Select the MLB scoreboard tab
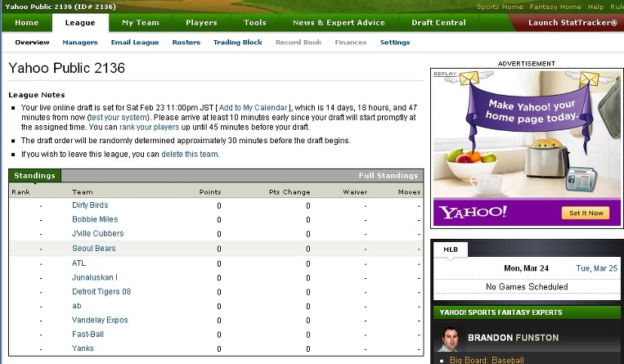 tap(451, 249)
